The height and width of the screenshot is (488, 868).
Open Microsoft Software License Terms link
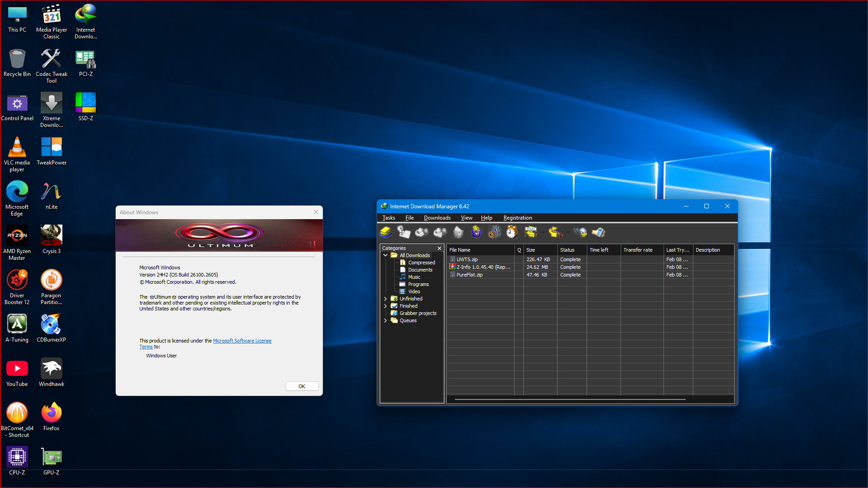point(242,341)
